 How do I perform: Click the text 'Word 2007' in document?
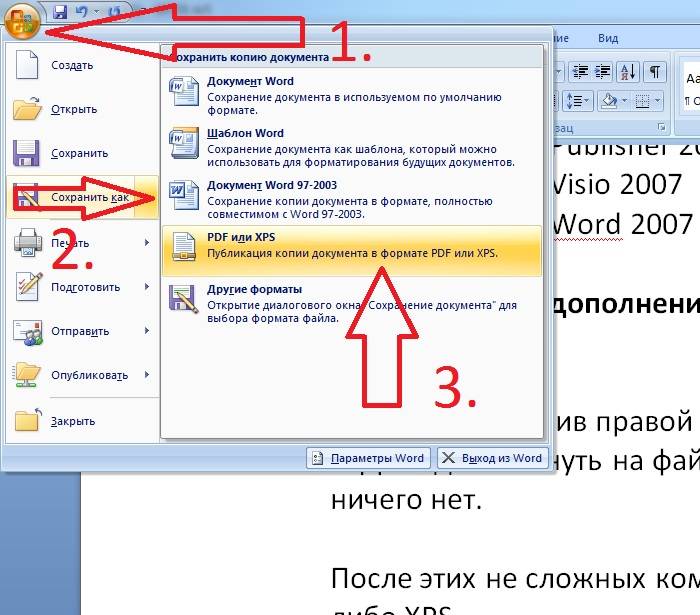coord(623,224)
